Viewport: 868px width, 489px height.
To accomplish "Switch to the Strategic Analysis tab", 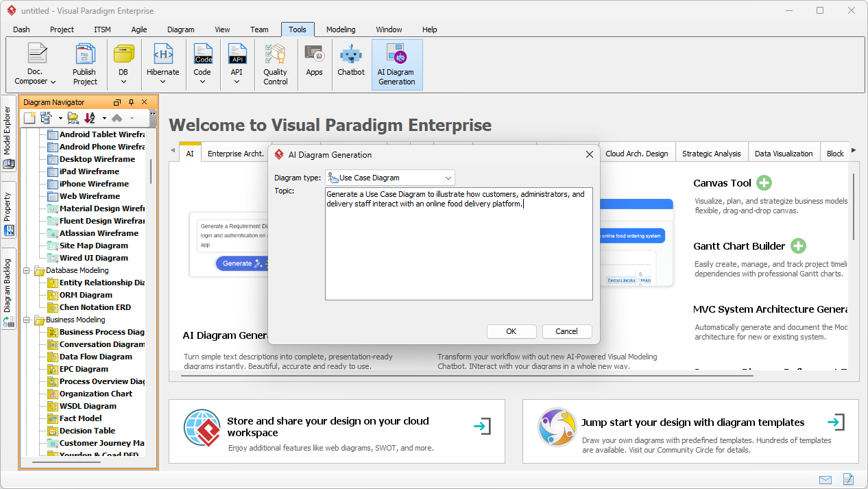I will (711, 153).
